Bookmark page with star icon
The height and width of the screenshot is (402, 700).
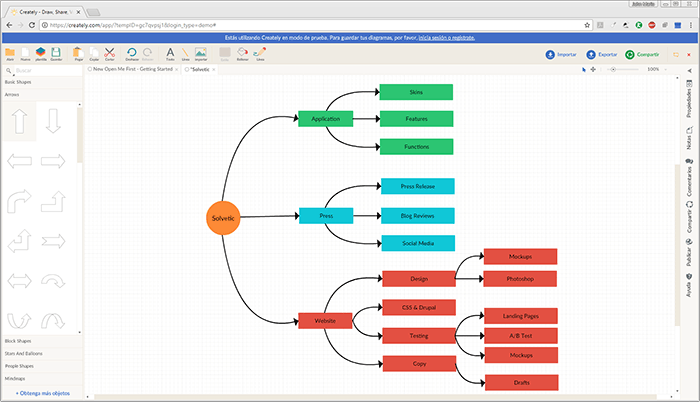click(x=587, y=25)
